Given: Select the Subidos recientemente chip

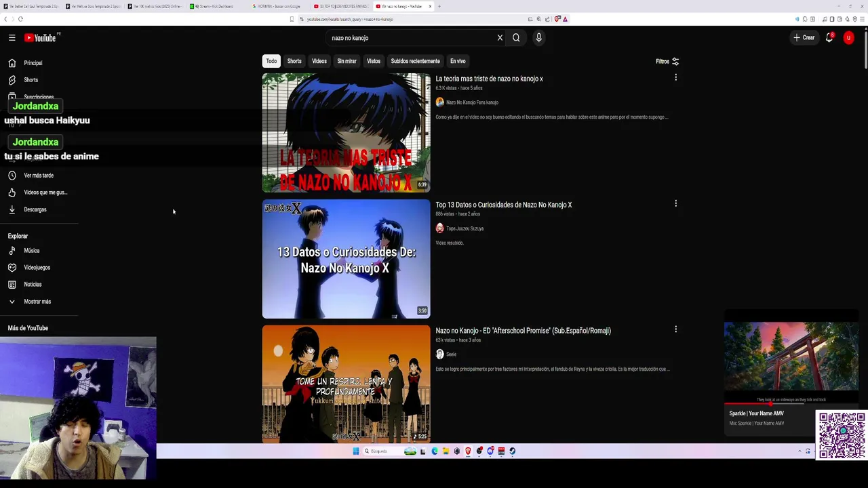Looking at the screenshot, I should (x=415, y=61).
